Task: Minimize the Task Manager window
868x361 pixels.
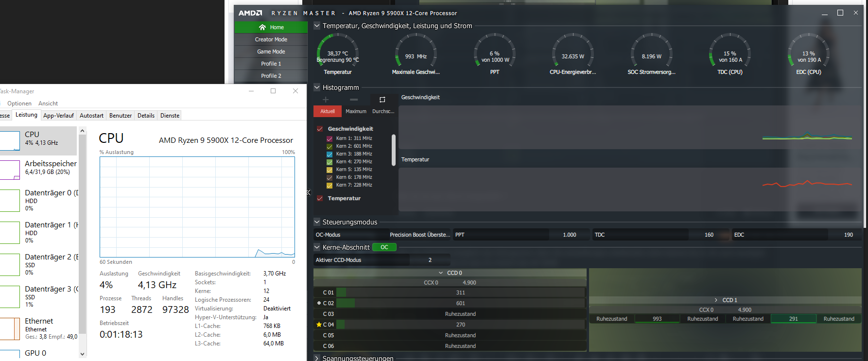Action: [x=251, y=91]
